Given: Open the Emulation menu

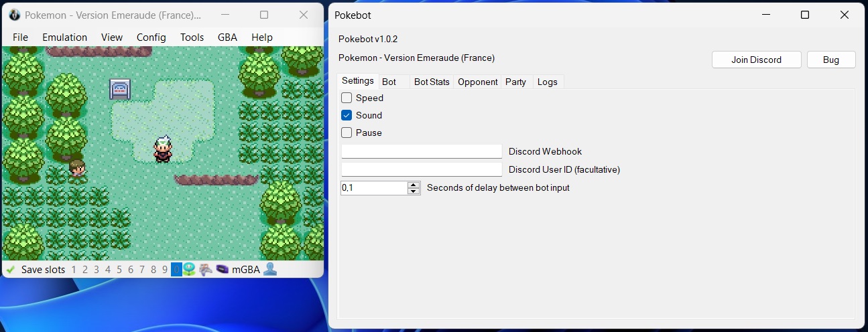Looking at the screenshot, I should coord(64,37).
